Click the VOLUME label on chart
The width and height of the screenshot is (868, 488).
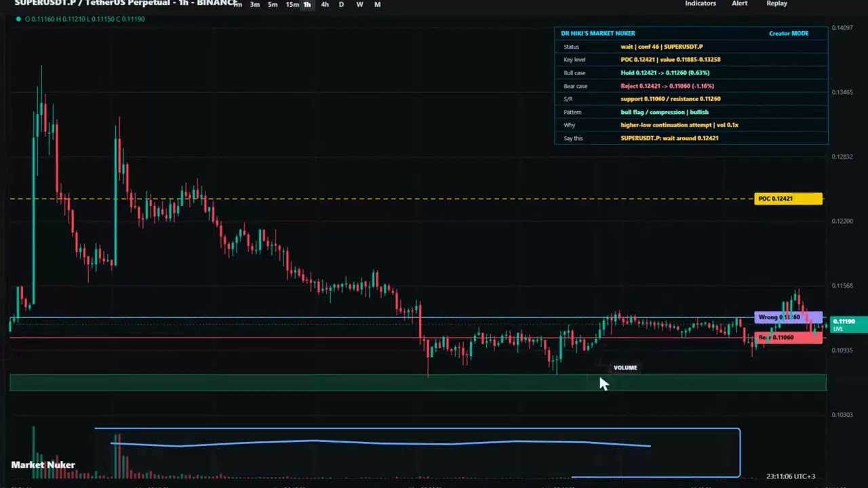[x=625, y=368]
